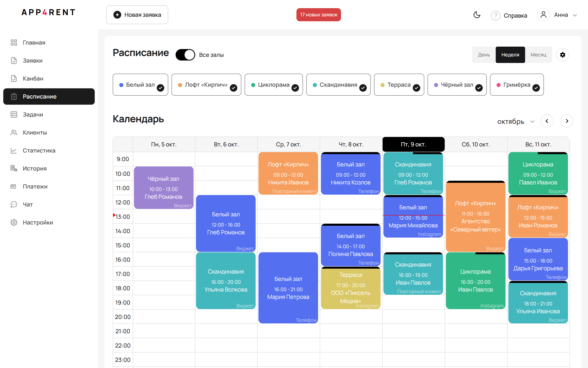
Task: Uncheck the Скандинавия filter
Action: [x=339, y=85]
